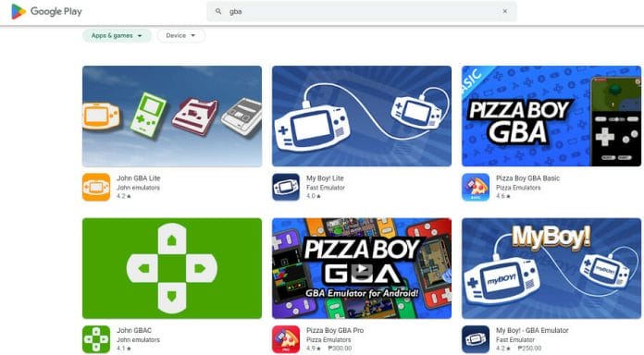This screenshot has width=644, height=355.
Task: Open My Boy! GBA Emulator banner image
Action: pyautogui.click(x=551, y=268)
